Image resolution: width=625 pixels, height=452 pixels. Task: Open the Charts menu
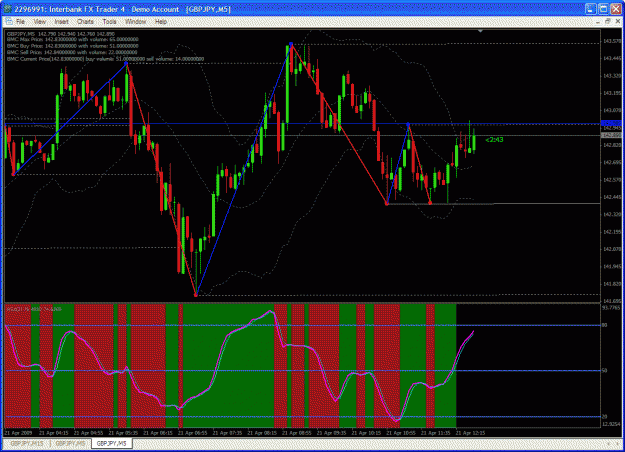(x=85, y=22)
